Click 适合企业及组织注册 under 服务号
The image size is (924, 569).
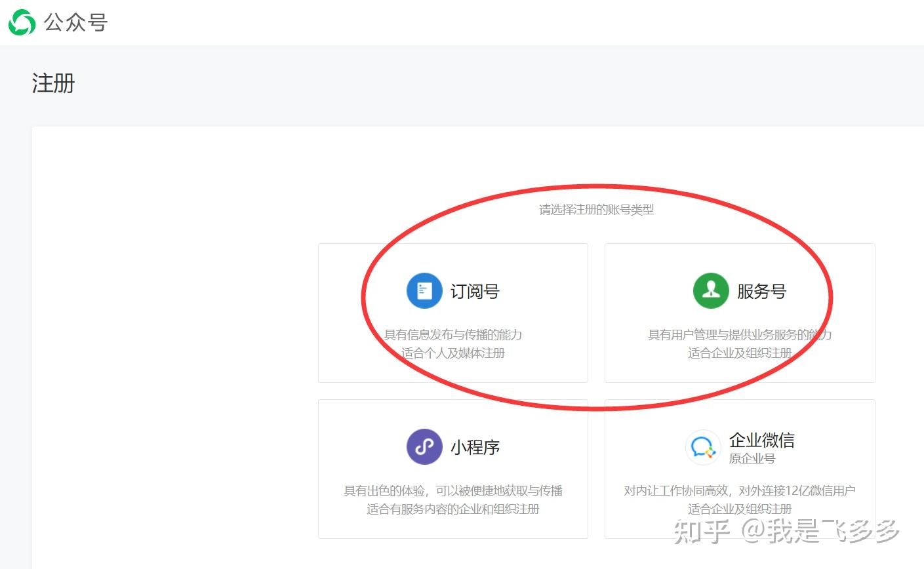(740, 353)
